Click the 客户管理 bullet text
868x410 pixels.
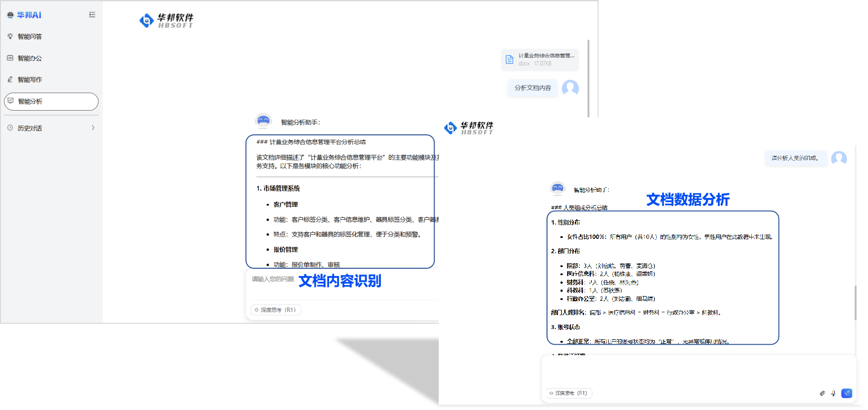(286, 205)
